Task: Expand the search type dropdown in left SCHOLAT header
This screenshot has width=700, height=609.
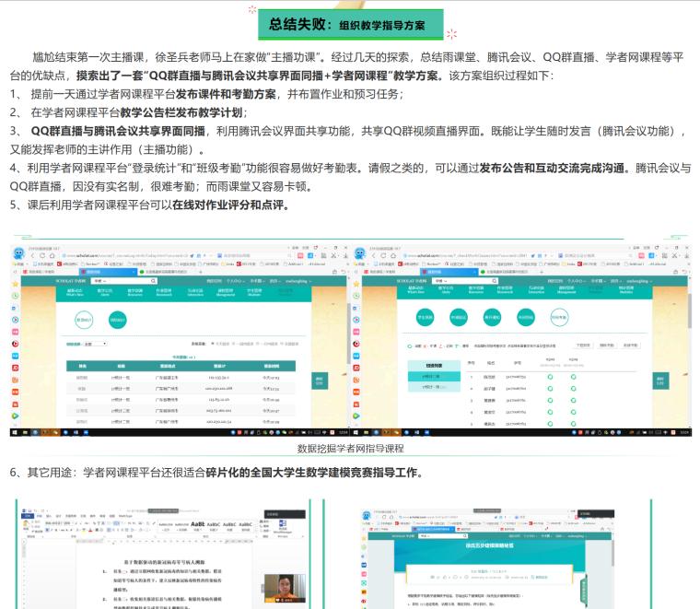Action: [104, 280]
